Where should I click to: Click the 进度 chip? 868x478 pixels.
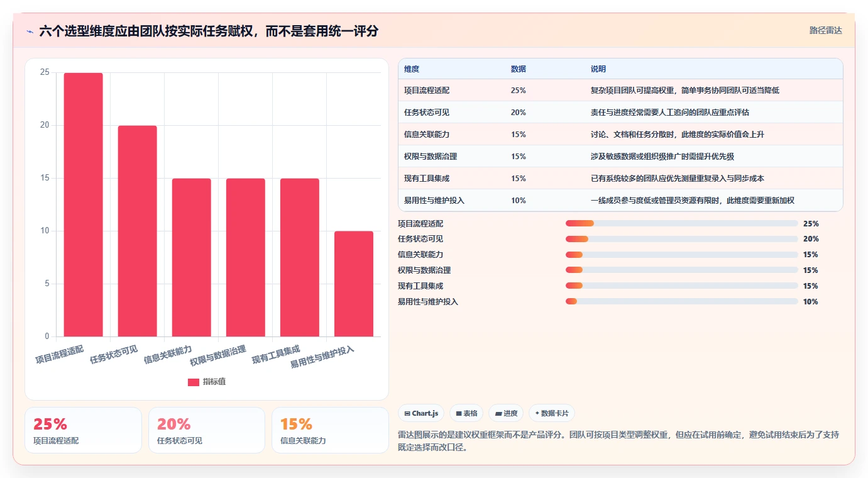[506, 413]
